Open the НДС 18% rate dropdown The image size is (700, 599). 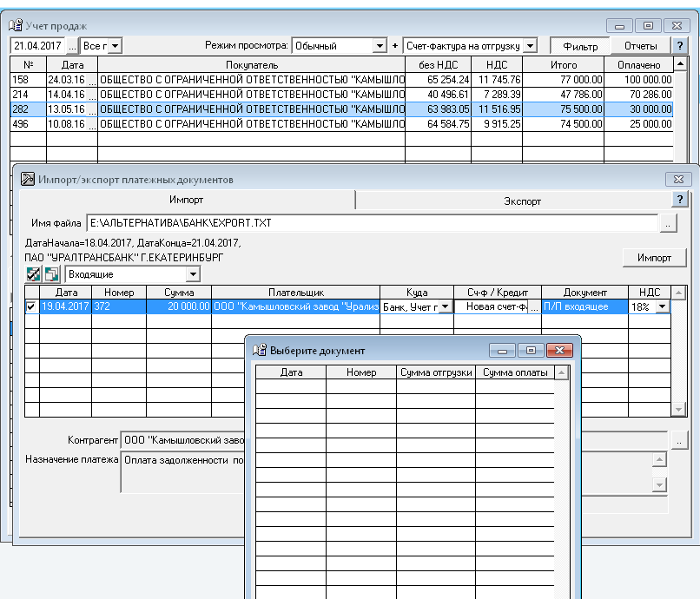tap(663, 306)
